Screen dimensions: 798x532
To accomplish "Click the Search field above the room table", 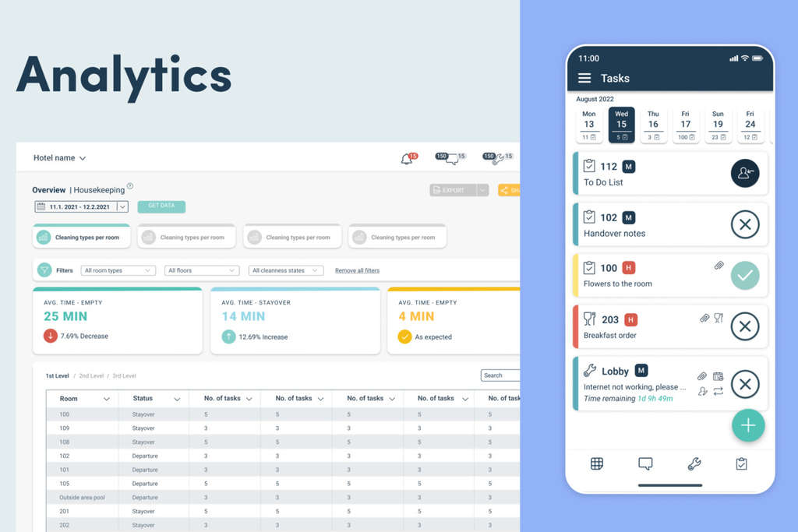I will click(x=503, y=375).
